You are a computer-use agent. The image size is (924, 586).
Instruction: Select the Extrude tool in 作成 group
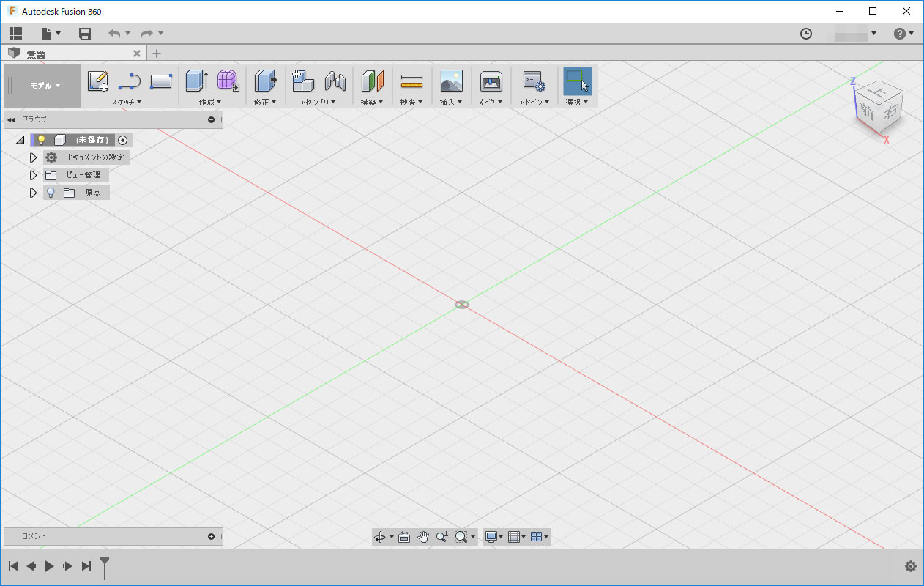pyautogui.click(x=196, y=81)
